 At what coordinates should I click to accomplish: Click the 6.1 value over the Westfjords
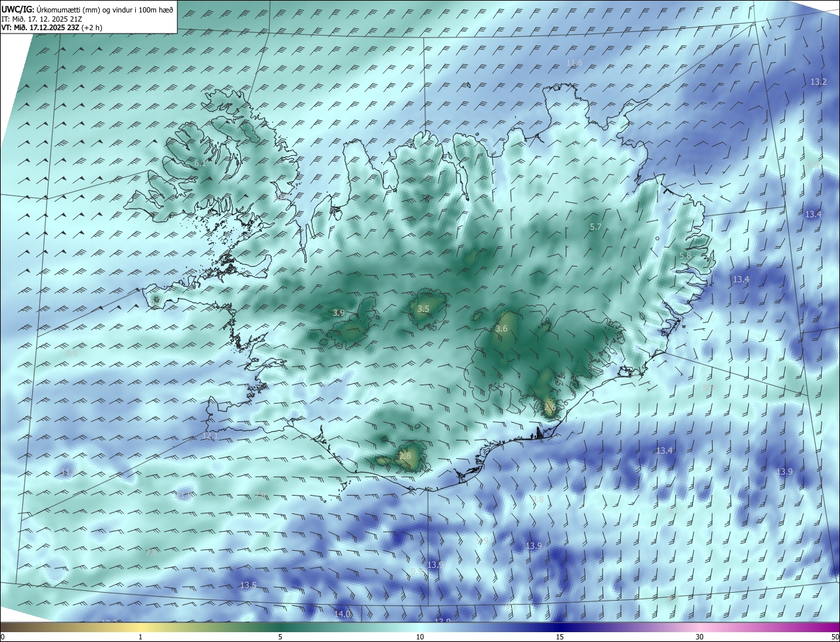tap(199, 163)
